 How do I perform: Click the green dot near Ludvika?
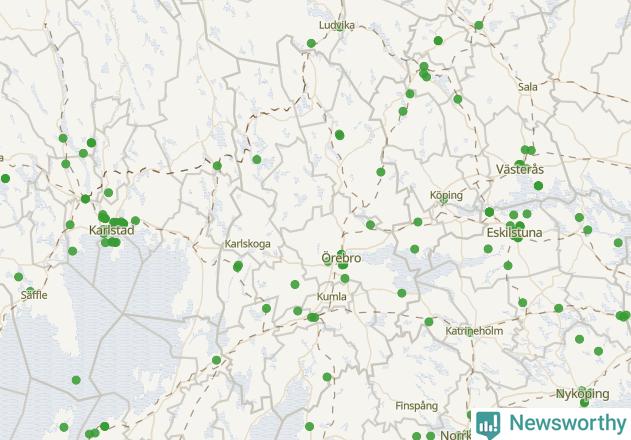(311, 43)
